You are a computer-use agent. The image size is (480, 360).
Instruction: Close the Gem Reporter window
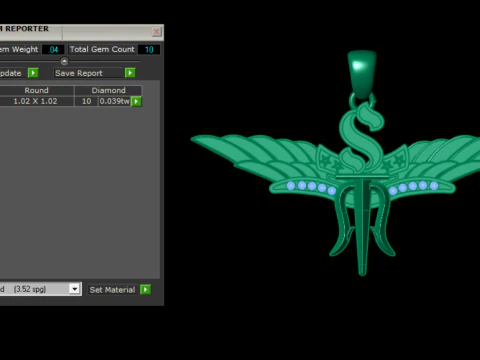click(x=156, y=32)
